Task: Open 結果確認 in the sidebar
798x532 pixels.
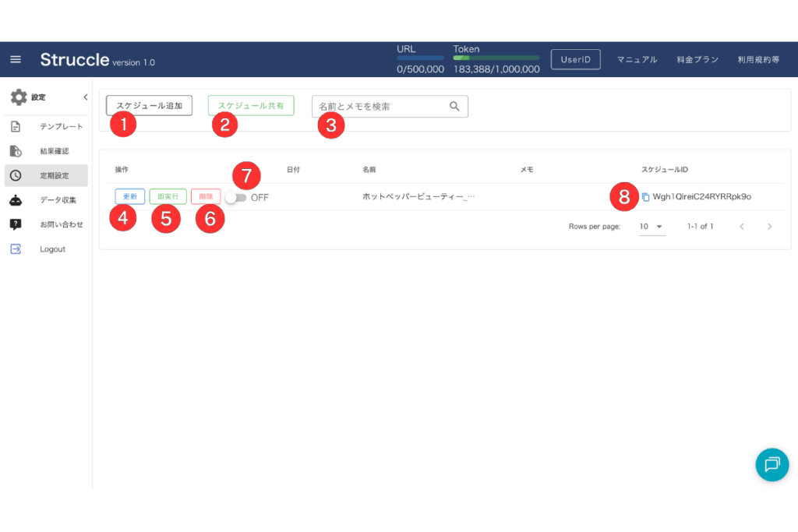Action: click(55, 151)
